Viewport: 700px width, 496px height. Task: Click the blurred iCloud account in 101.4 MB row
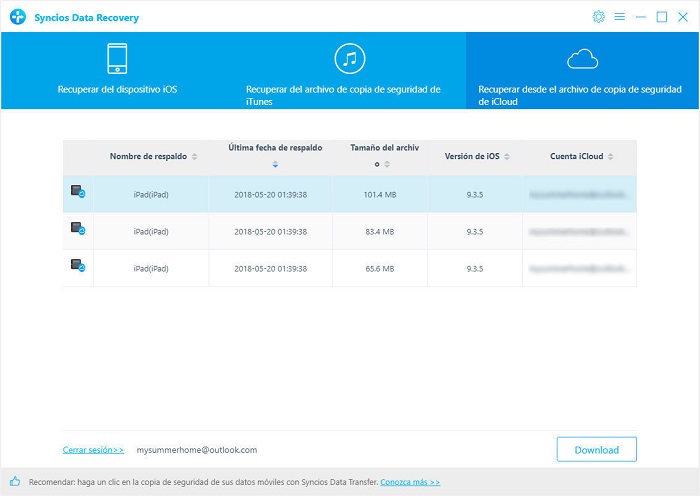579,194
